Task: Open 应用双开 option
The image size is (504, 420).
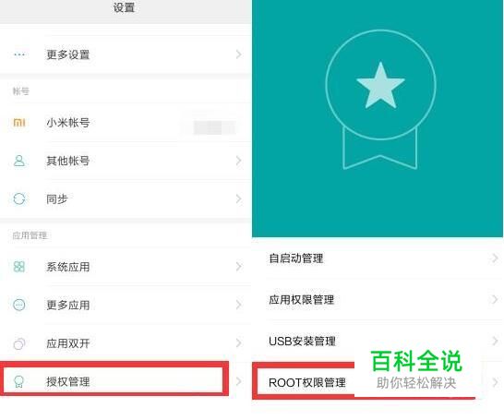Action: tap(126, 343)
